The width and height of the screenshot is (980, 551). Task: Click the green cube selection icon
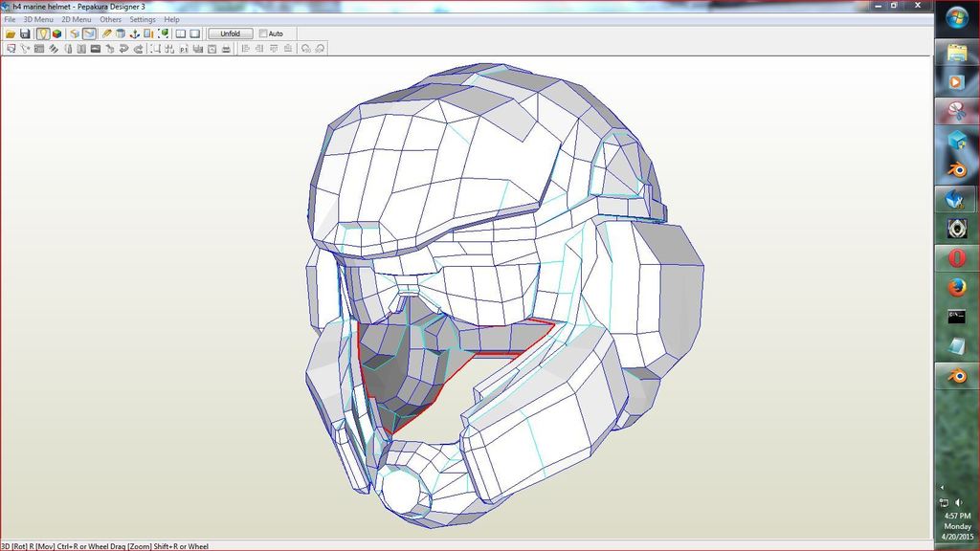click(x=163, y=33)
